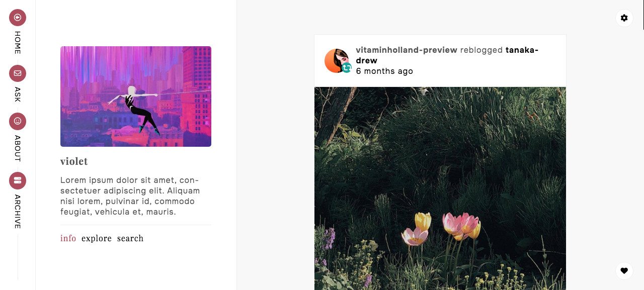The height and width of the screenshot is (290, 644).
Task: Click the heart like button
Action: pyautogui.click(x=624, y=271)
